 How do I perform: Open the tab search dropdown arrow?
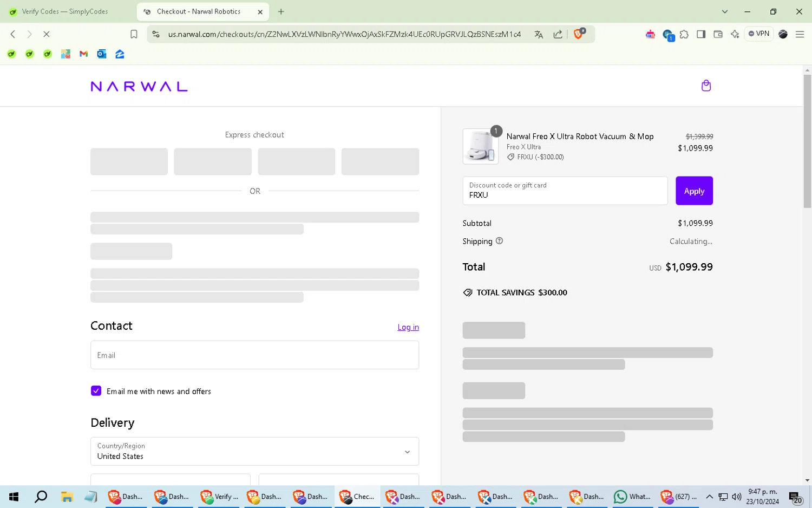point(725,11)
